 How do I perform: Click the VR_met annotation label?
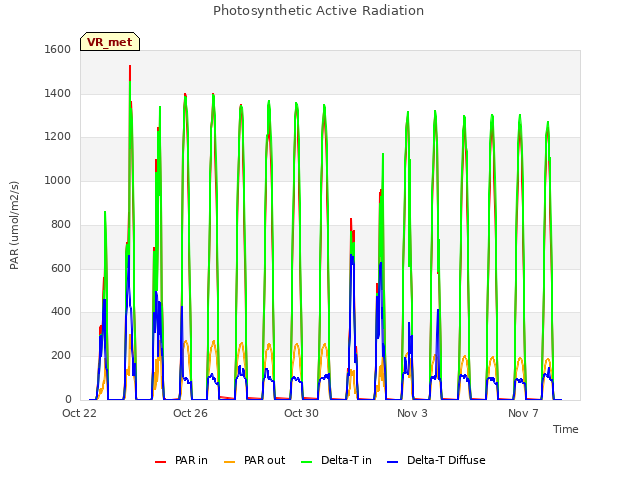tap(110, 42)
